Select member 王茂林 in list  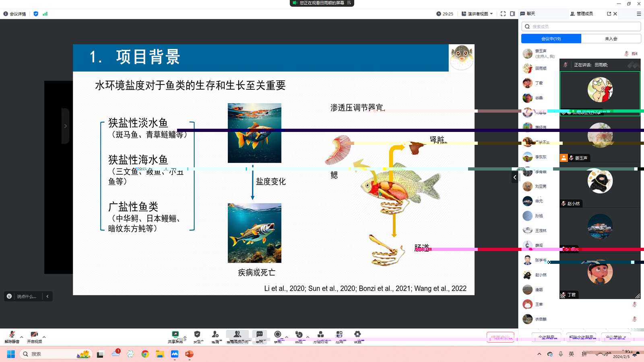point(540,230)
